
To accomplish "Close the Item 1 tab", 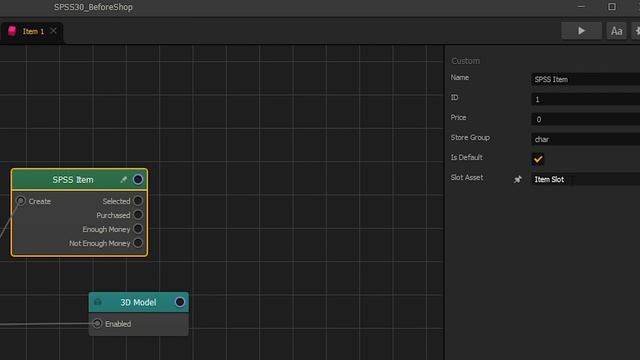I will [53, 31].
